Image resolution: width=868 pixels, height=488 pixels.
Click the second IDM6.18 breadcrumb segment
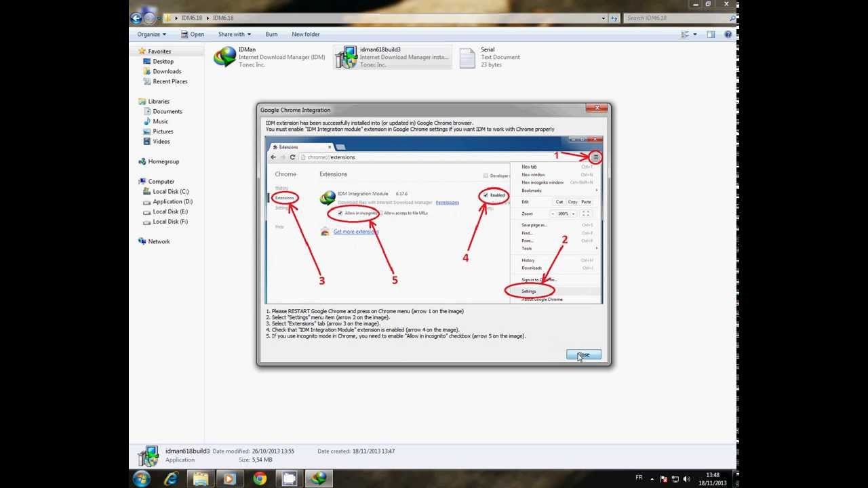[223, 18]
